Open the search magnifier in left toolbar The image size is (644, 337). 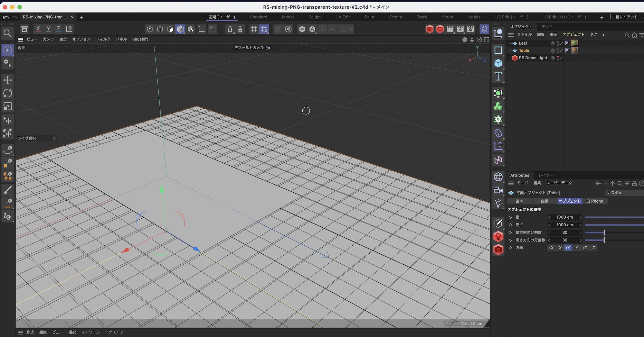(x=7, y=33)
